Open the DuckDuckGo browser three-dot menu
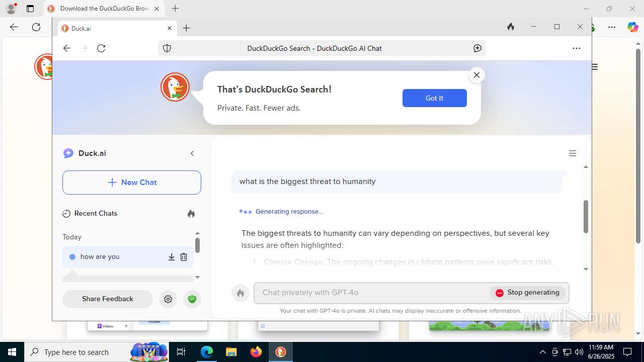644x362 pixels. 577,48
